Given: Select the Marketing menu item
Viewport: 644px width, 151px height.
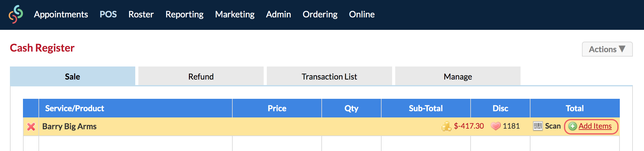Looking at the screenshot, I should 235,14.
